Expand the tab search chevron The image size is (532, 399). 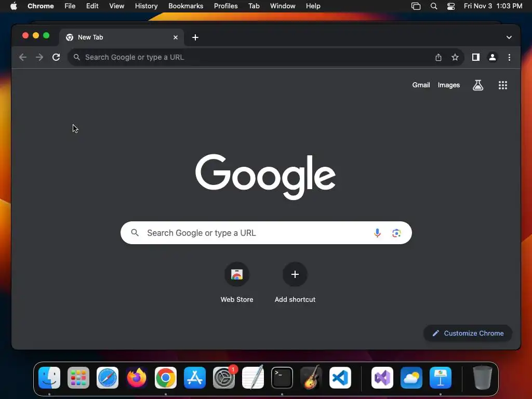pyautogui.click(x=509, y=37)
